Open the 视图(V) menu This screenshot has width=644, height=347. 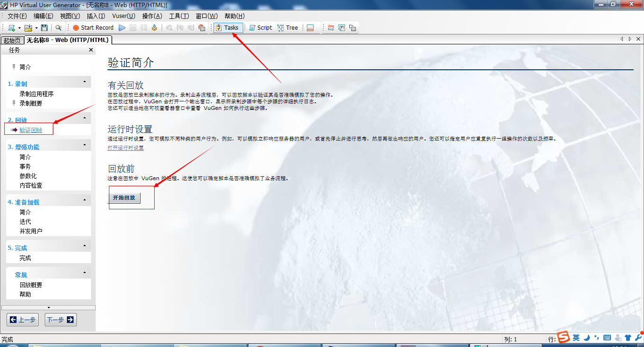click(70, 16)
